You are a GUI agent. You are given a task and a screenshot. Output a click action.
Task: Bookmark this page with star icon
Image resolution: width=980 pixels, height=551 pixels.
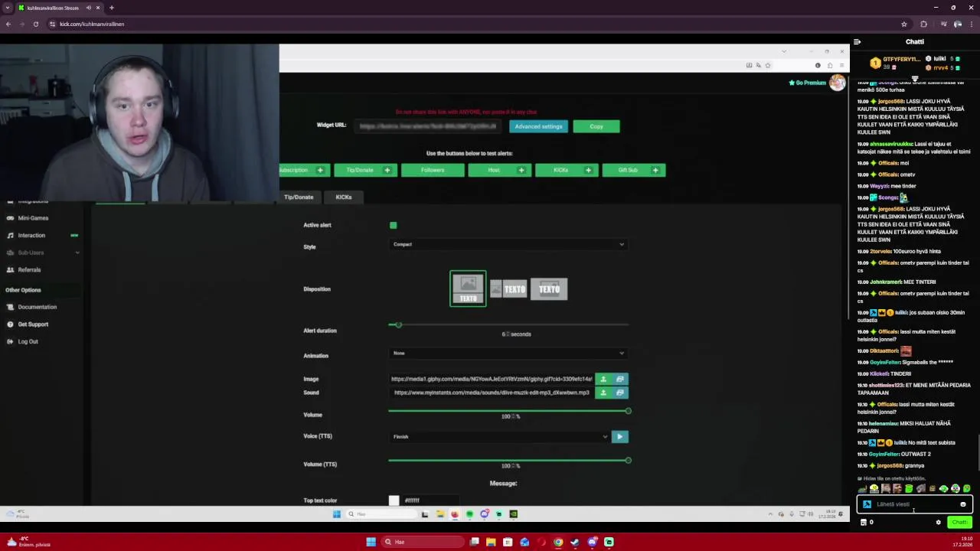coord(904,24)
